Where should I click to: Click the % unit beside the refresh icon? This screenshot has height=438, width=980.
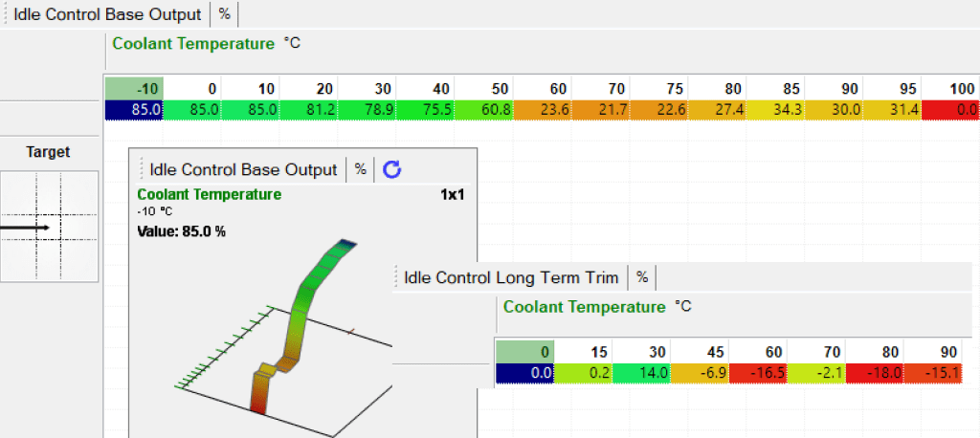point(360,169)
